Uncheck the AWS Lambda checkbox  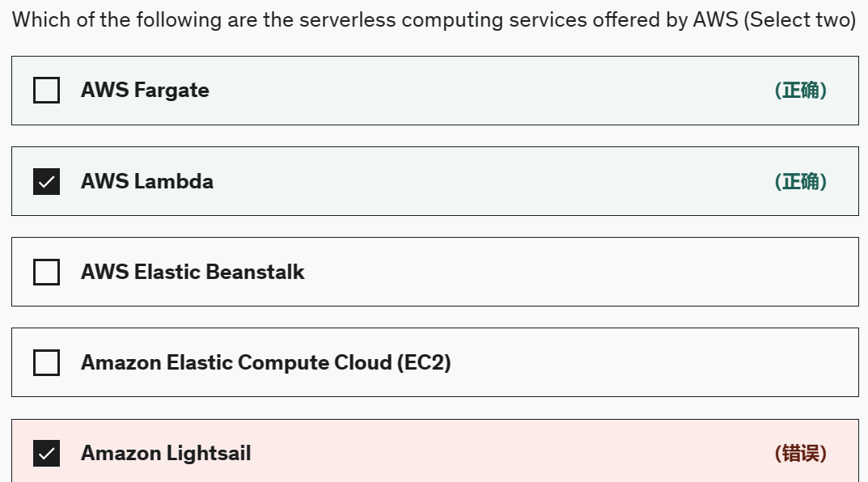46,181
